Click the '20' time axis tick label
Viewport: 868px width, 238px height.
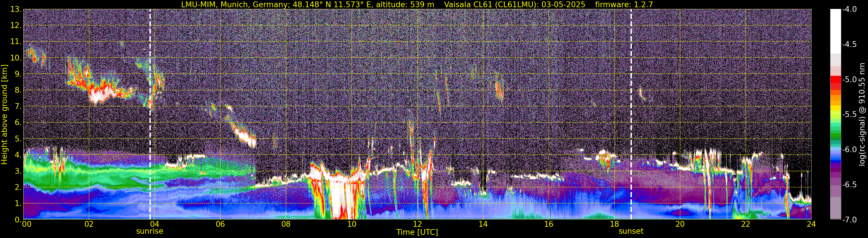click(x=680, y=224)
